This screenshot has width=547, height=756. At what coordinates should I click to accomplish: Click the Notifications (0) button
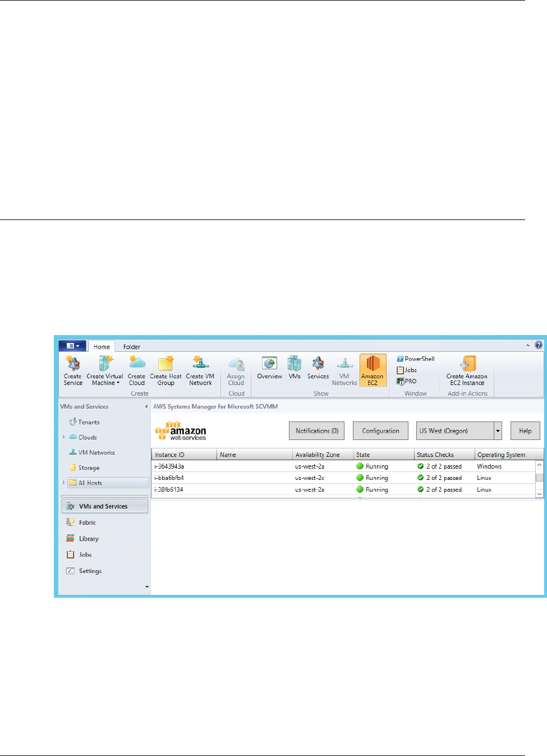click(317, 431)
